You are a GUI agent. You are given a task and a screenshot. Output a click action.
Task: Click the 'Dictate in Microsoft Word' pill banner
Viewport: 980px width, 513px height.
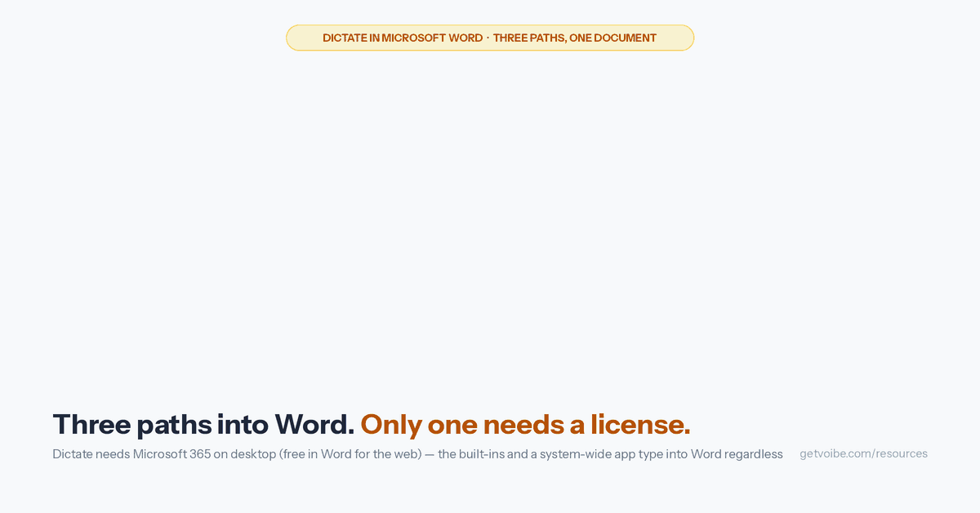tap(490, 38)
